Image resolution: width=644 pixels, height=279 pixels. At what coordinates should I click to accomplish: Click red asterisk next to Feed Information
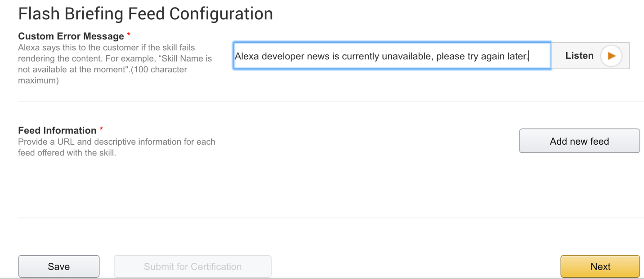(x=101, y=129)
